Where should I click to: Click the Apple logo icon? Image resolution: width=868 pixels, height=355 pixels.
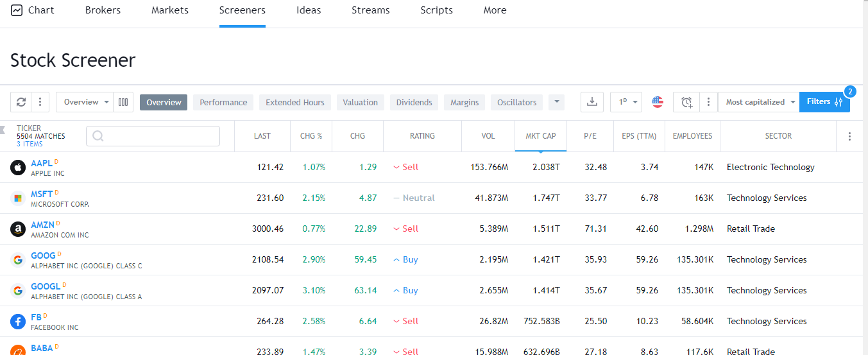(x=18, y=168)
